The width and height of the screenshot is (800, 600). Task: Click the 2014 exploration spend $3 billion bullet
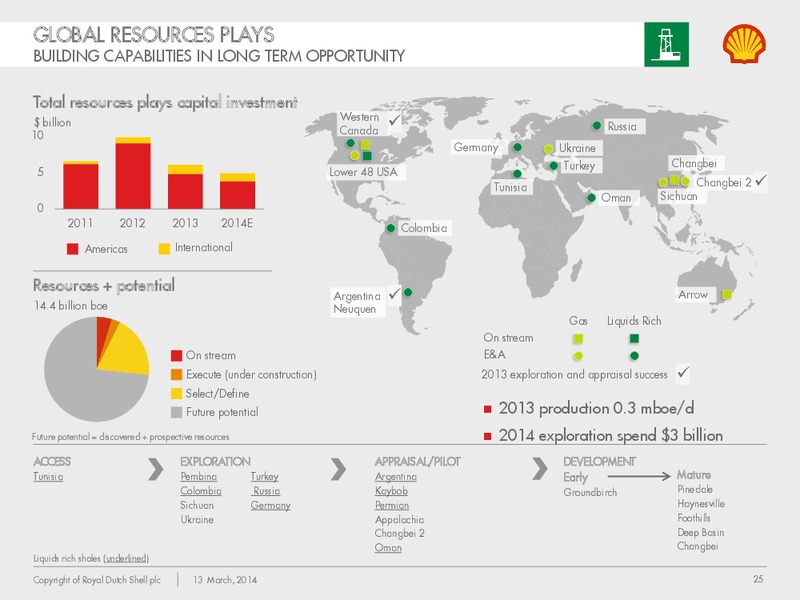[x=611, y=435]
